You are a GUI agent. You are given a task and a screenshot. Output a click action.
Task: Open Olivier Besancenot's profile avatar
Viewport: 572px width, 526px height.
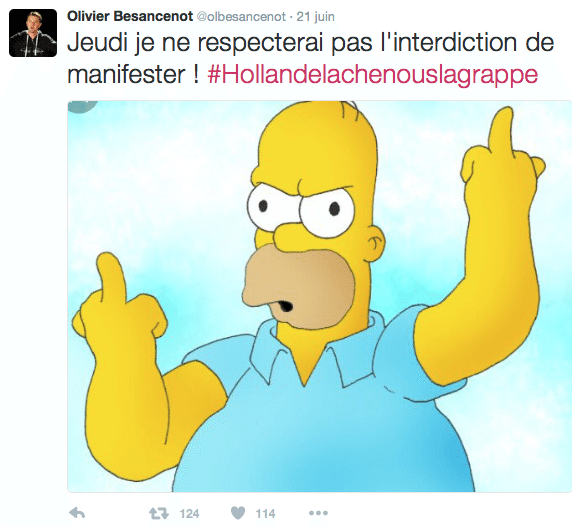pos(33,33)
